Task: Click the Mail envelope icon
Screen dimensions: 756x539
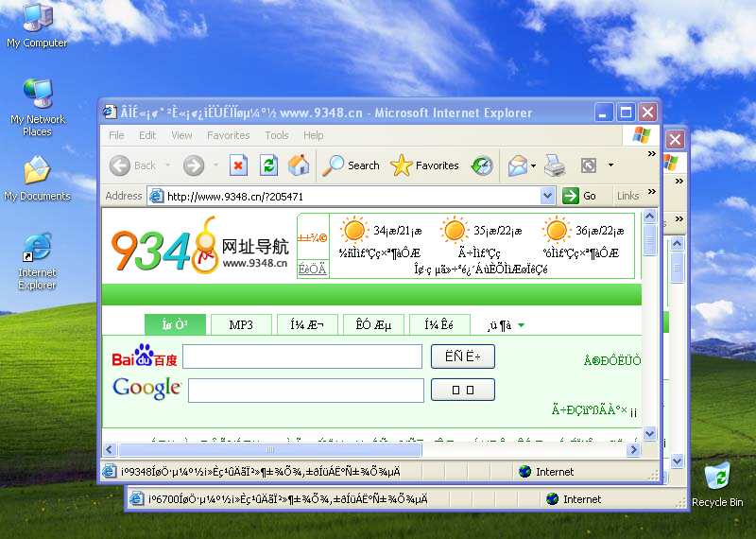Action: pyautogui.click(x=517, y=165)
